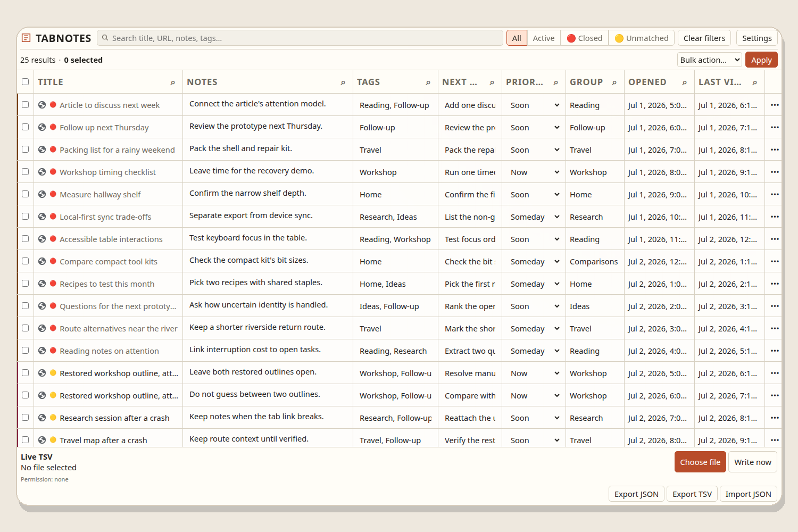This screenshot has width=798, height=532.
Task: Click the TabNotes logo icon
Action: point(26,38)
